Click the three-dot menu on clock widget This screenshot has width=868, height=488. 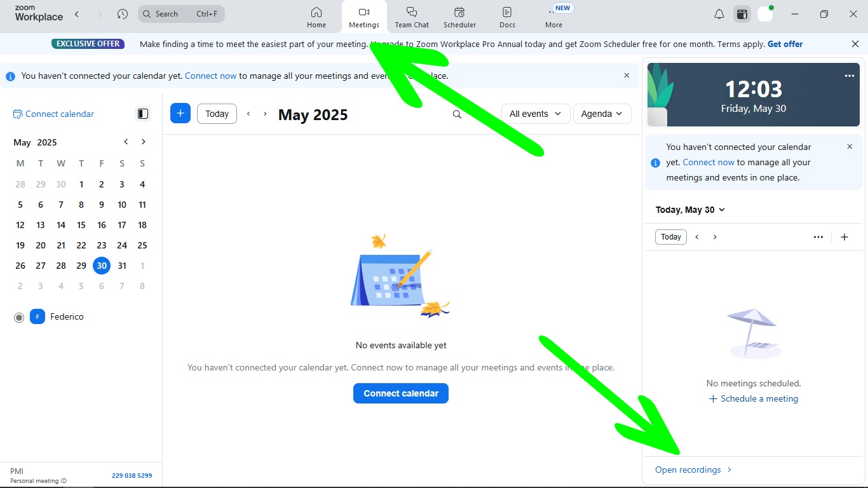[x=850, y=76]
